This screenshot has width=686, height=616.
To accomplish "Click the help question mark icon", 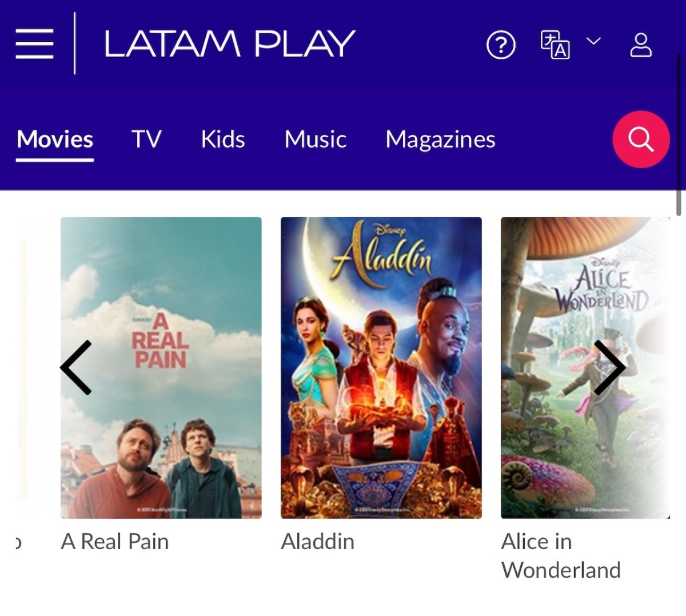I will [x=501, y=45].
